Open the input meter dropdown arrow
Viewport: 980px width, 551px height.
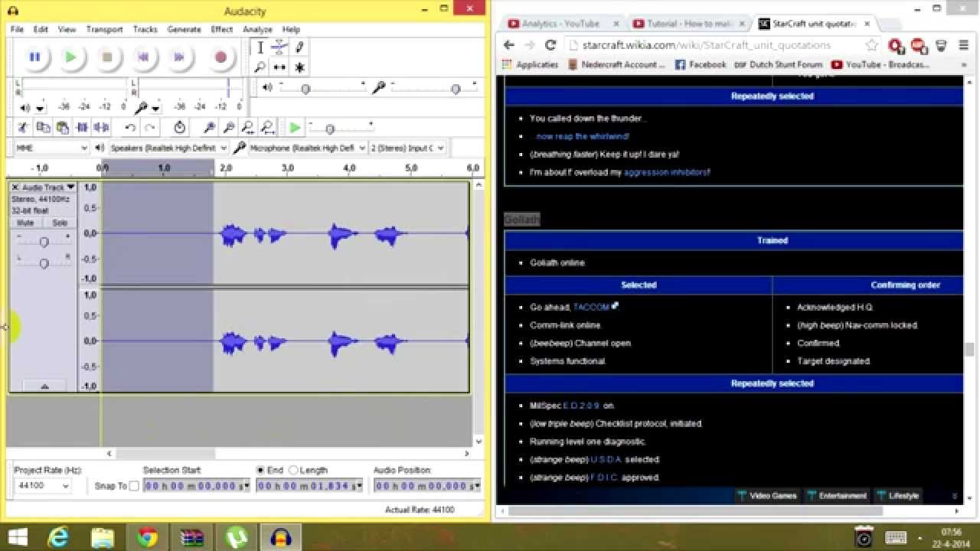[155, 108]
